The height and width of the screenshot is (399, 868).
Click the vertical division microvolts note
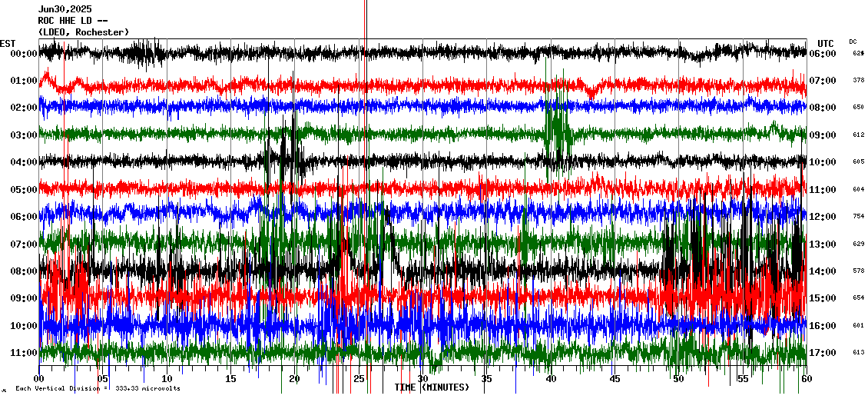click(98, 389)
